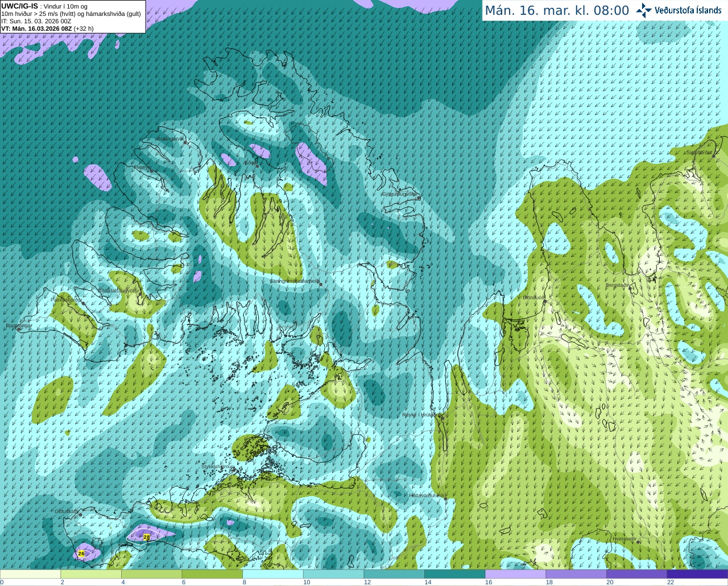Click the Steingrímsfjarðarheiði station dot
Image resolution: width=728 pixels, height=586 pixels.
tap(321, 284)
